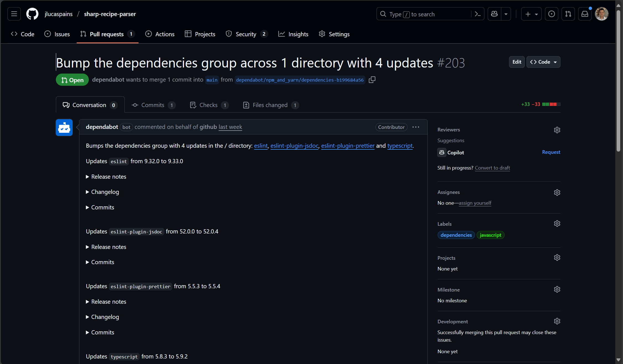This screenshot has height=364, width=623.
Task: Open the Copilot dropdown arrow
Action: [506, 14]
